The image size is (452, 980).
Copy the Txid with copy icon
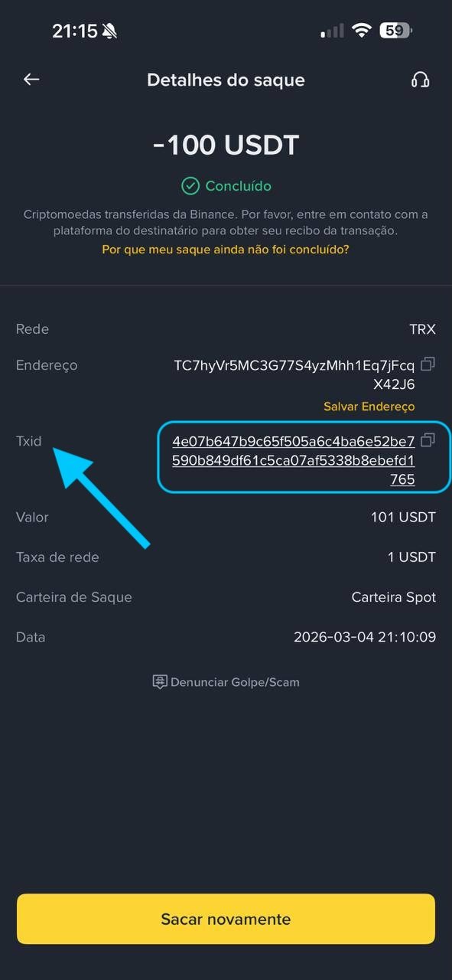(428, 440)
